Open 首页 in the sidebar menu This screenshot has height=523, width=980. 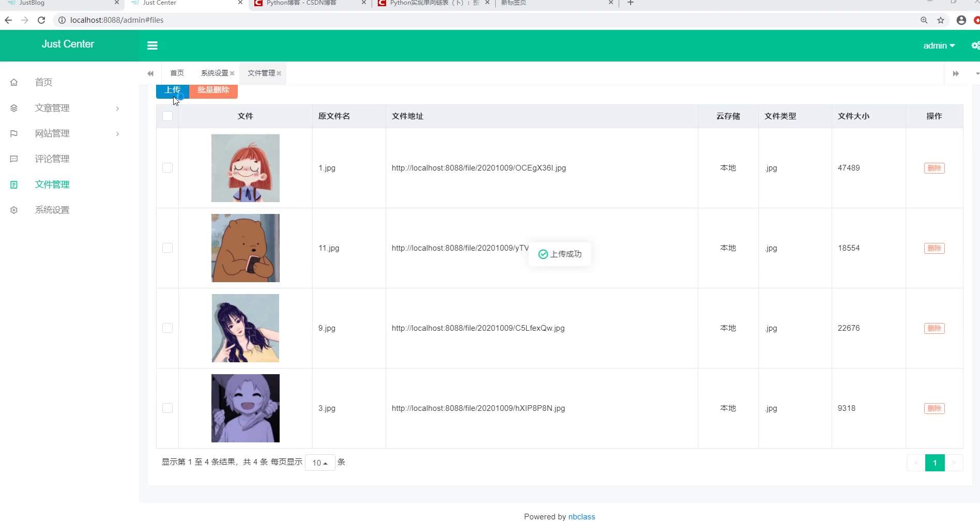click(43, 82)
